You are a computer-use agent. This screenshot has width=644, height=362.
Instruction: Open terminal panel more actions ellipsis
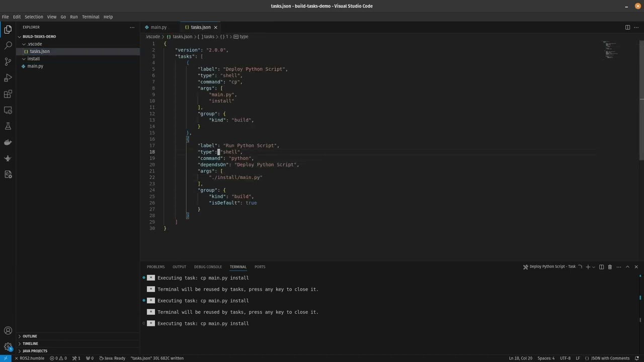click(619, 267)
